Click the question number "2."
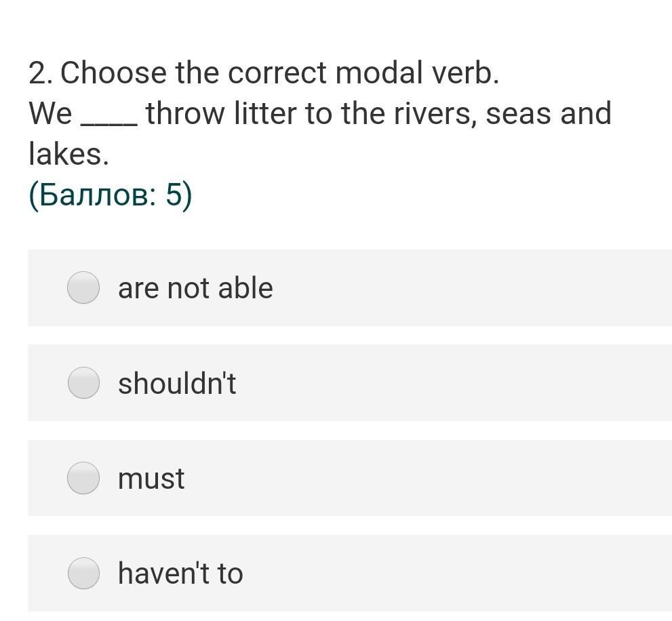 click(41, 73)
